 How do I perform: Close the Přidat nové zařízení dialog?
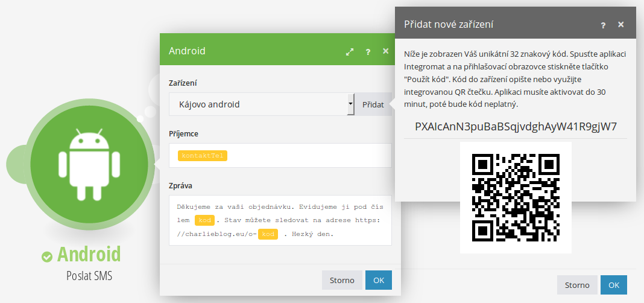coord(620,25)
